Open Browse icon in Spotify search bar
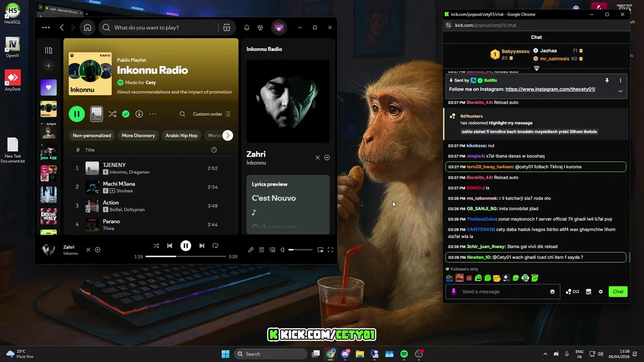 [x=226, y=28]
